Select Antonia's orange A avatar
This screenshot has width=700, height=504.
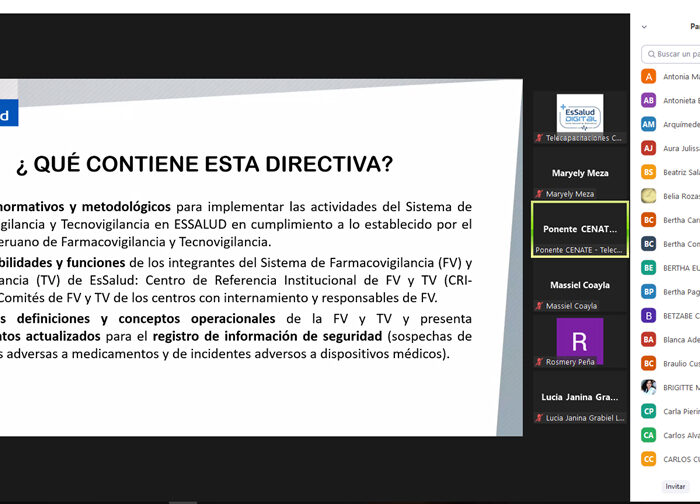[649, 77]
